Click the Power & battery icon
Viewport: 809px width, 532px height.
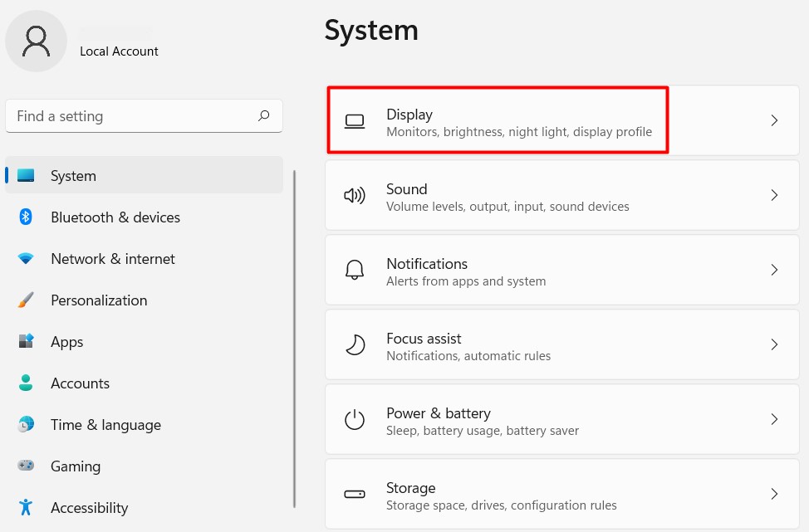coord(355,420)
